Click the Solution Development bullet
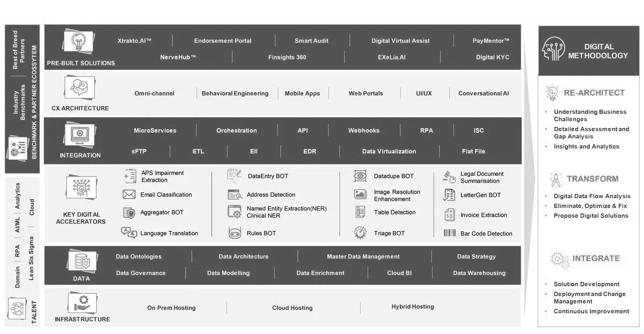The height and width of the screenshot is (334, 644). [x=587, y=284]
